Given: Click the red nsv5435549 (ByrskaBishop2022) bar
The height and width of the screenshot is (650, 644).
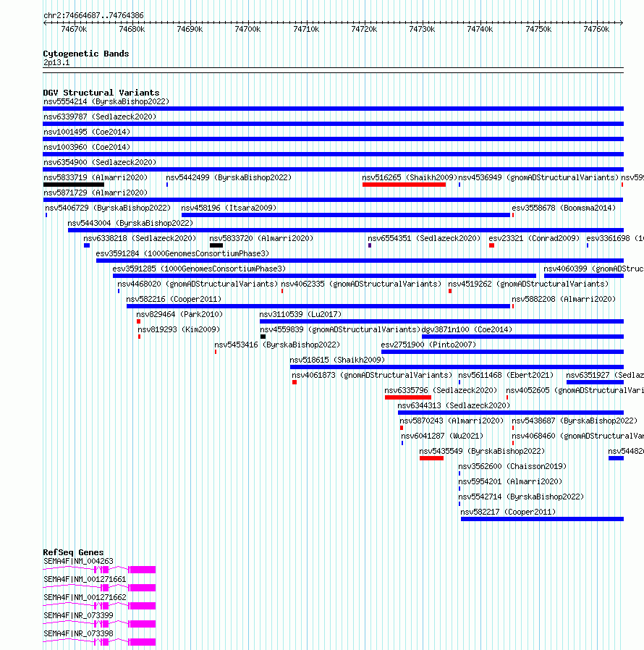Looking at the screenshot, I should click(431, 458).
